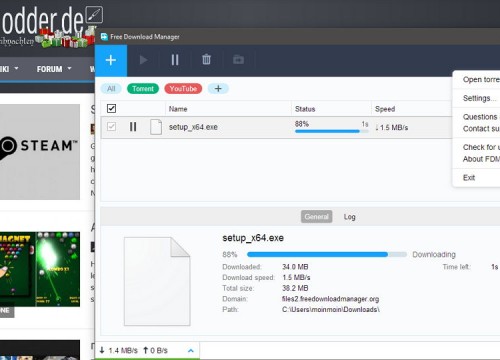Select the All filter tag
Image resolution: width=500 pixels, height=360 pixels.
click(x=111, y=89)
